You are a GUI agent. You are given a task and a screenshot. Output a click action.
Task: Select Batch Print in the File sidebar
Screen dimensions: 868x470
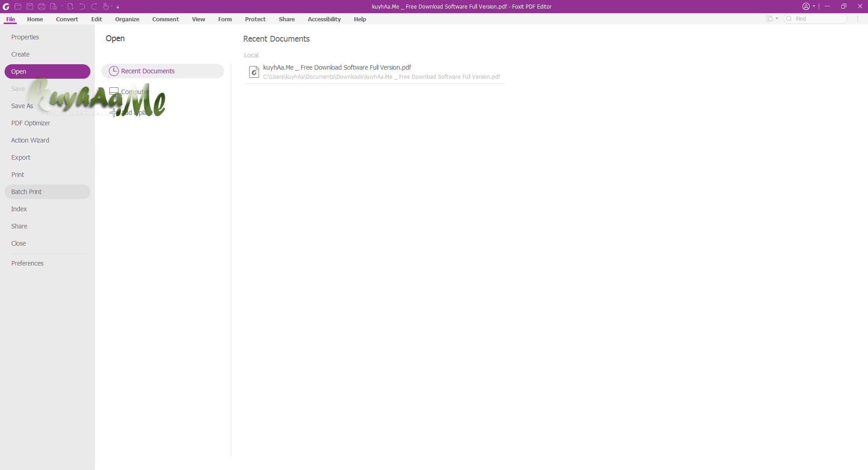[47, 192]
